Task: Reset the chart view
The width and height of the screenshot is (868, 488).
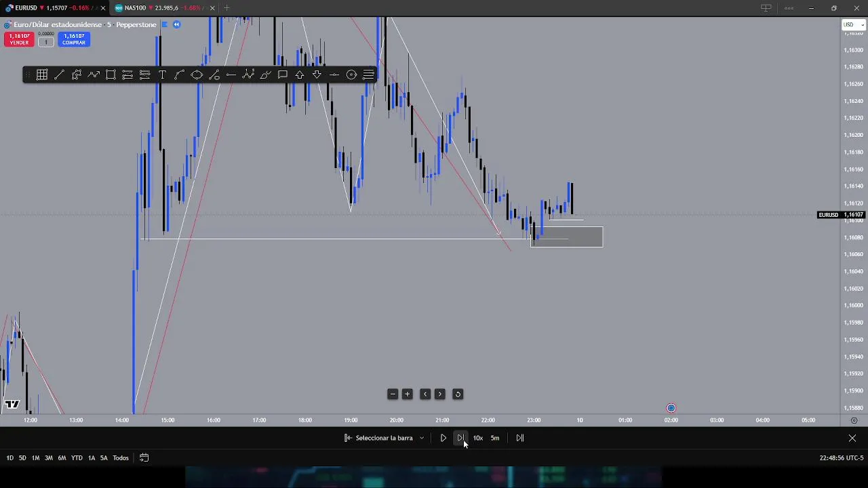Action: point(458,394)
